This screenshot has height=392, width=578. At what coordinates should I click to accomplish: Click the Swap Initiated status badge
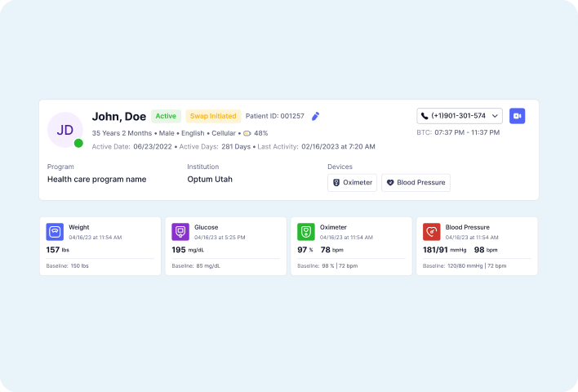click(x=213, y=116)
